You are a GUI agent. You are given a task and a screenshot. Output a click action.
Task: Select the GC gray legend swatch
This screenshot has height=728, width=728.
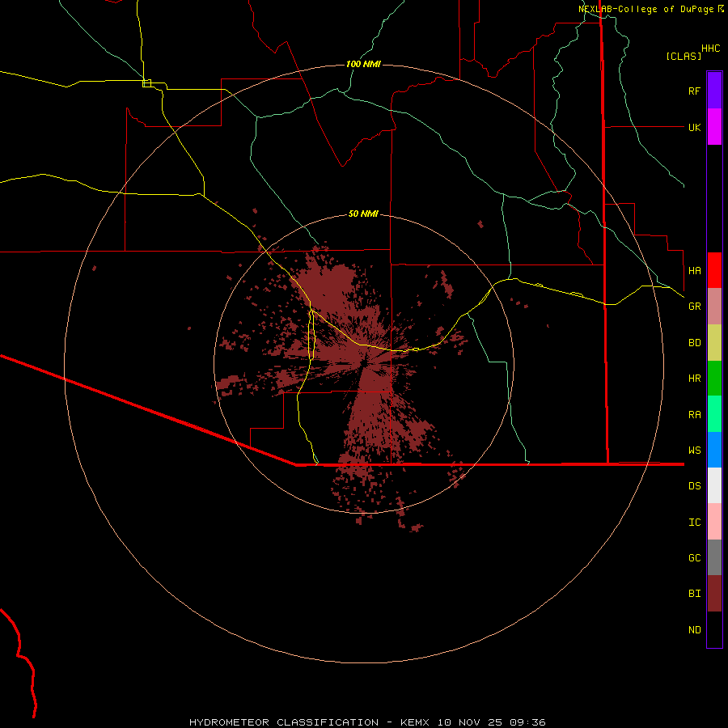click(x=714, y=557)
